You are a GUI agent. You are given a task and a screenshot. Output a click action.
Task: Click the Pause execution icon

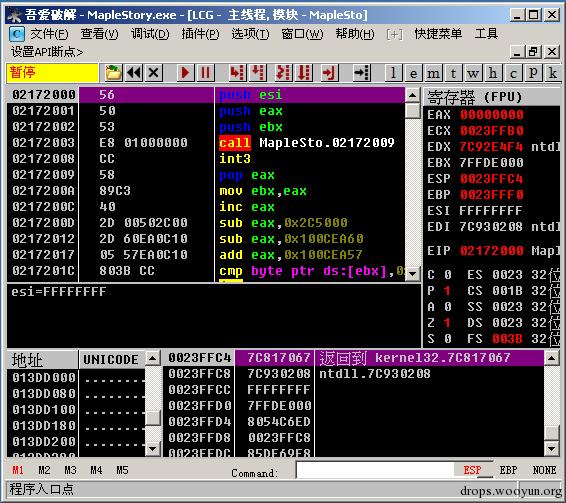tap(206, 73)
